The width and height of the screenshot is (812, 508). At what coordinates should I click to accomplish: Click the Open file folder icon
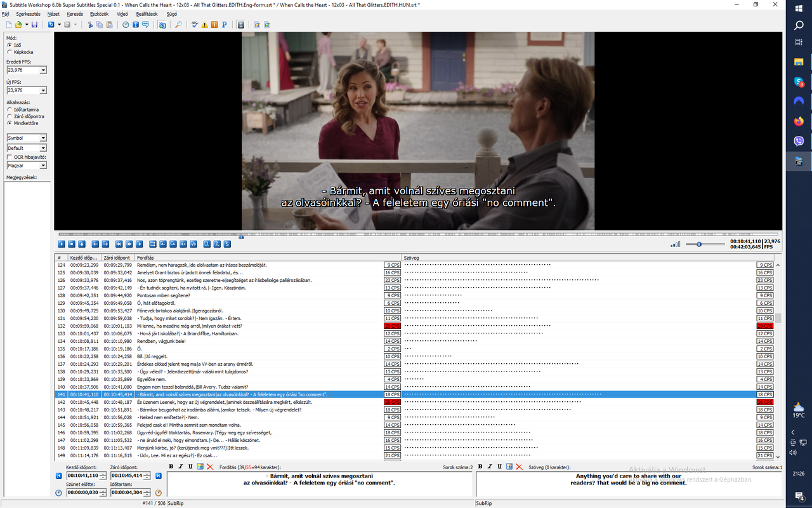(18, 25)
